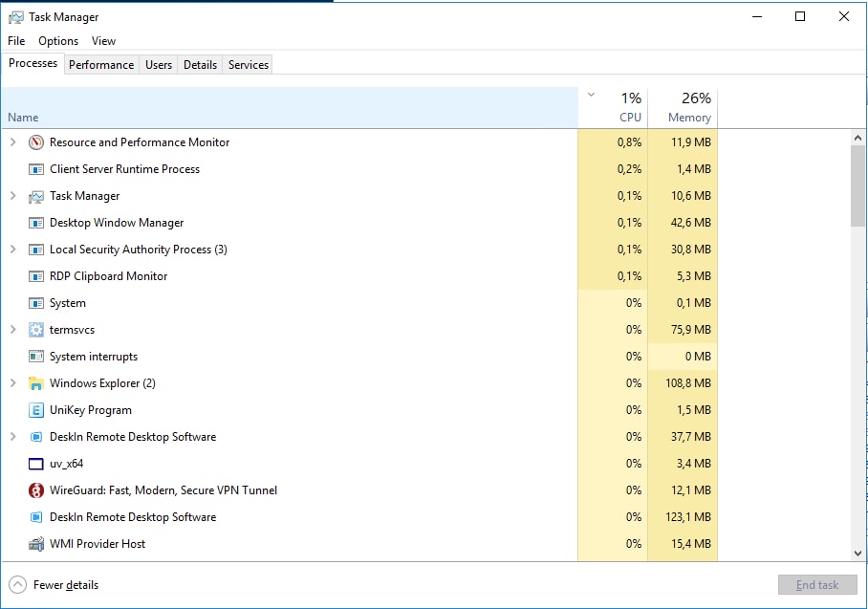Click the DeskIn Remote Desktop Software icon

(x=35, y=436)
